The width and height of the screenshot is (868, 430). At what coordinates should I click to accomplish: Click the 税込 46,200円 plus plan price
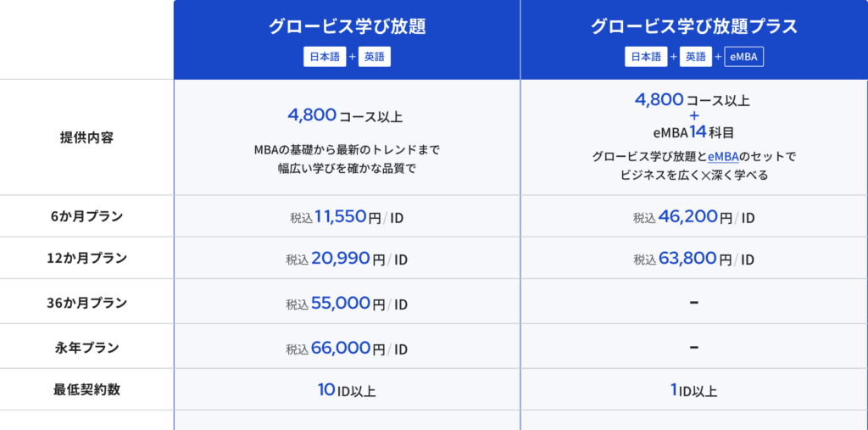[693, 217]
